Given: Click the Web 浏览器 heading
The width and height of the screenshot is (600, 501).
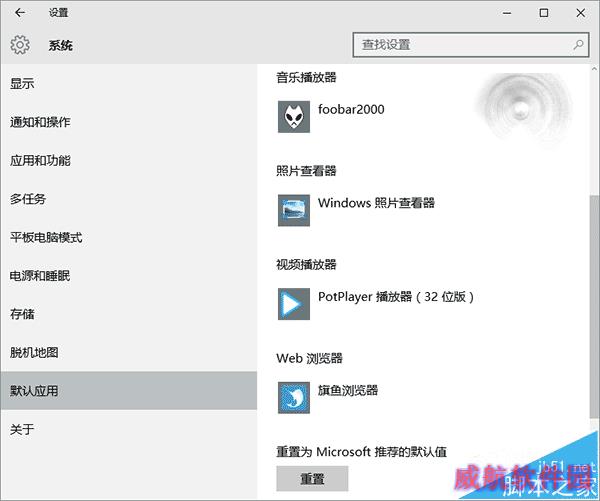Looking at the screenshot, I should (309, 358).
